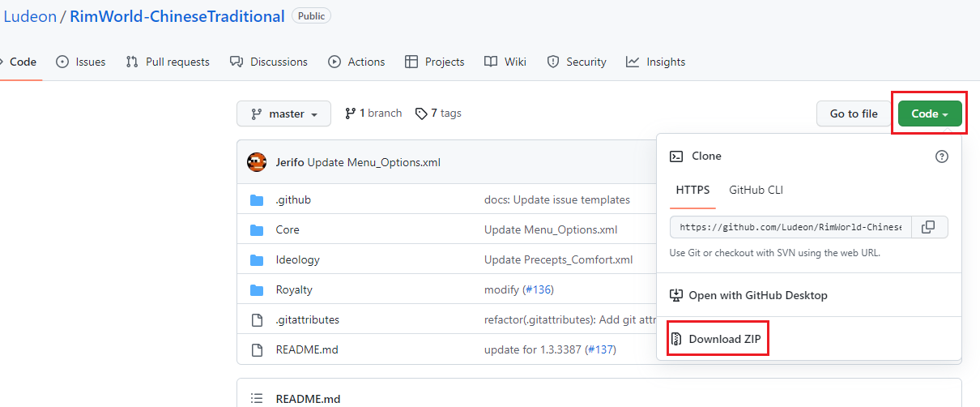
Task: Open RimWorld-ChineseTraditional repository link
Action: tap(177, 16)
